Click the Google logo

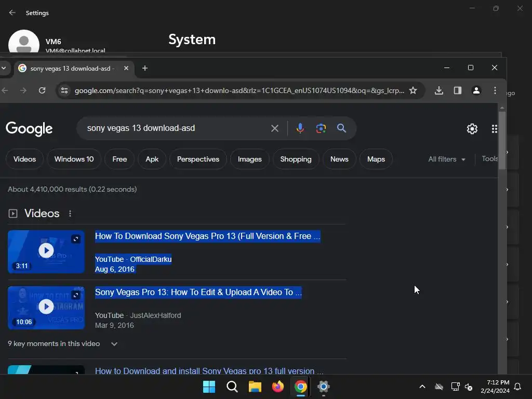pos(29,129)
